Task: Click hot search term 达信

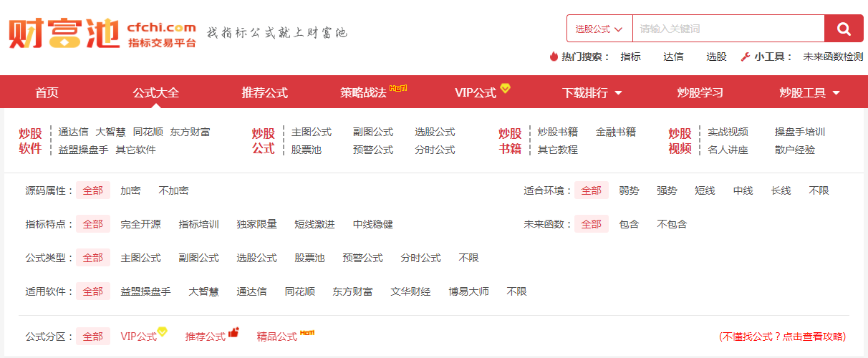Action: click(673, 57)
